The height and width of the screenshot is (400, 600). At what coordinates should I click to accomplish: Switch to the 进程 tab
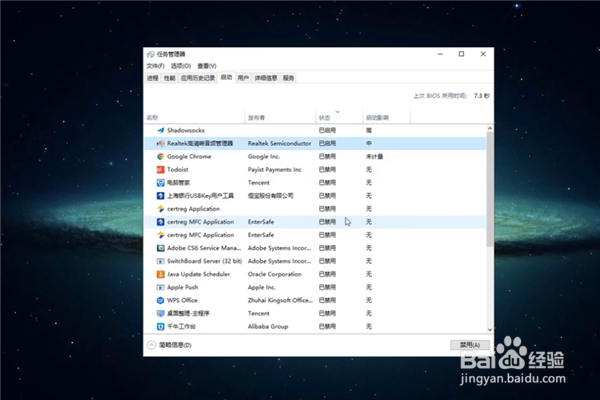(153, 78)
